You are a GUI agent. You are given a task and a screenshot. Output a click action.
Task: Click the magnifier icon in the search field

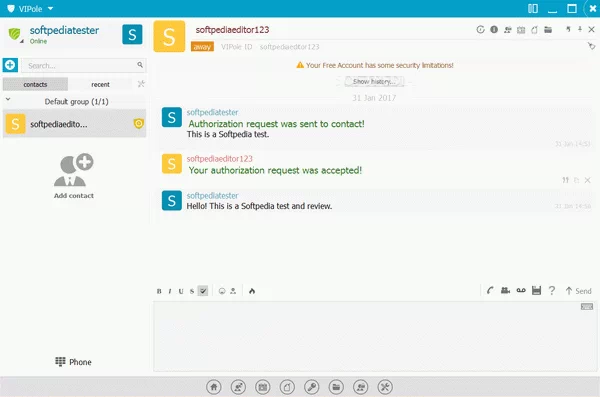click(140, 65)
